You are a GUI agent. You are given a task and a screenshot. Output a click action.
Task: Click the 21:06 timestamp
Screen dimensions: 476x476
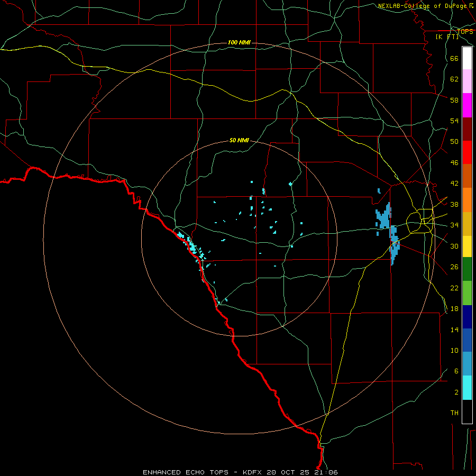pyautogui.click(x=326, y=472)
